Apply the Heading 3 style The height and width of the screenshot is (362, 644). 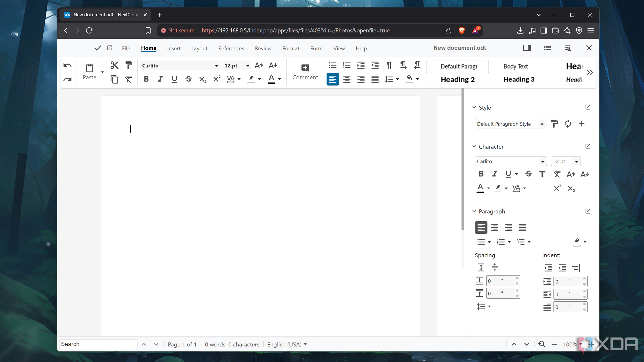(x=519, y=79)
